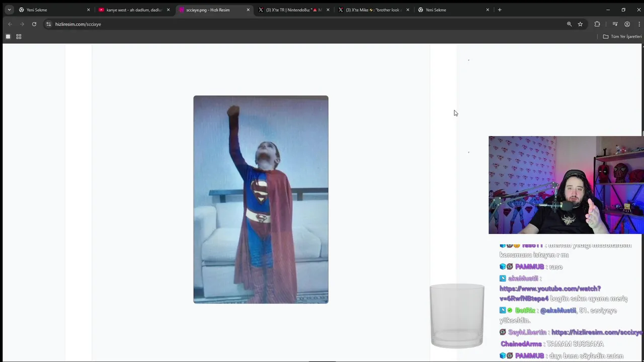Screen dimensions: 644x362
Task: Open the Chrome three-dot menu
Action: click(639, 24)
